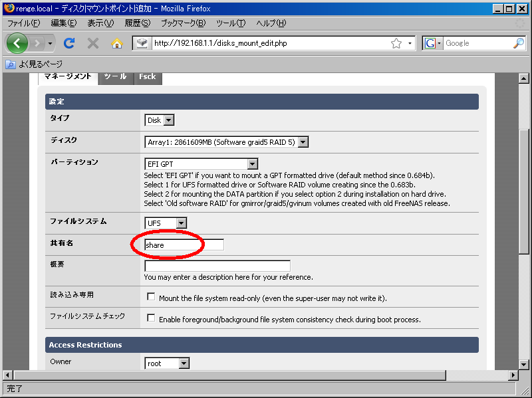Open the ファイル(F) menu
This screenshot has height=398, width=532.
coord(23,23)
